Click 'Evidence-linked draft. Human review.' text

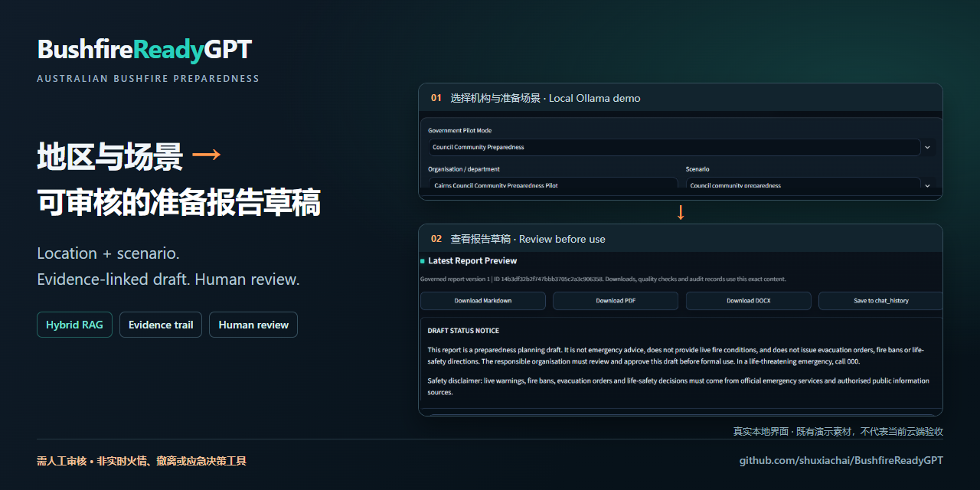(168, 279)
